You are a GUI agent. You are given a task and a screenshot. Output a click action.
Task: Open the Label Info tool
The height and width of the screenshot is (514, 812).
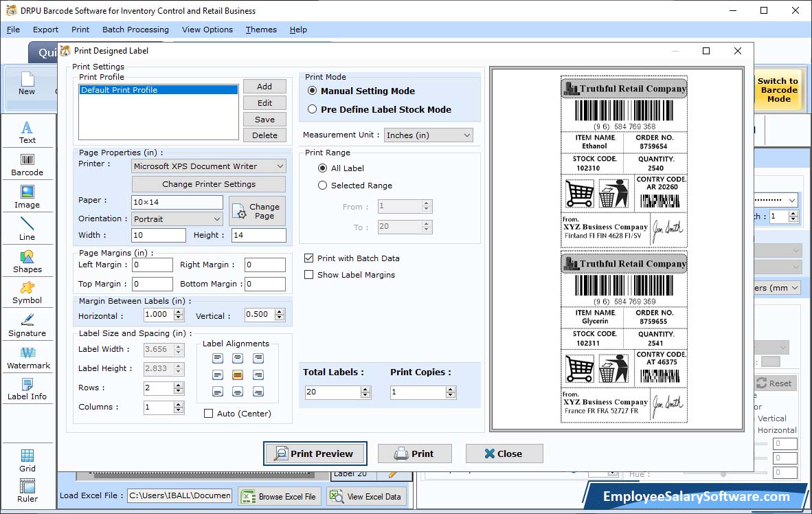point(27,389)
